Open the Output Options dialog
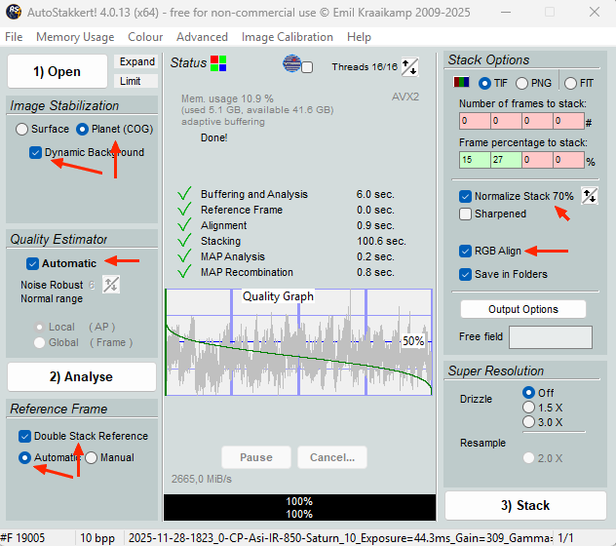Screen dimensions: 616x546 click(x=525, y=309)
